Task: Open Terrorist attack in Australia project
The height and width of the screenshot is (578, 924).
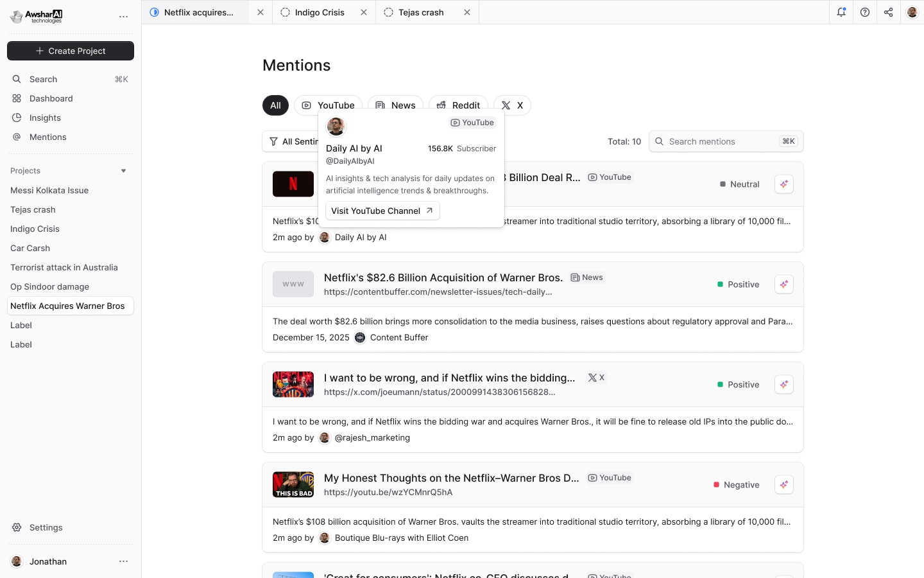Action: click(64, 267)
